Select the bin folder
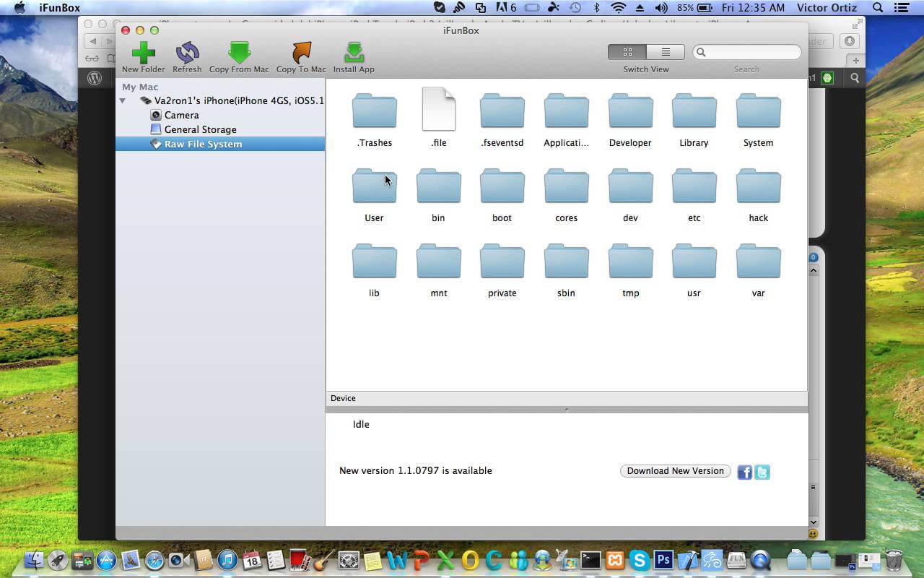Viewport: 924px width, 578px height. tap(438, 186)
